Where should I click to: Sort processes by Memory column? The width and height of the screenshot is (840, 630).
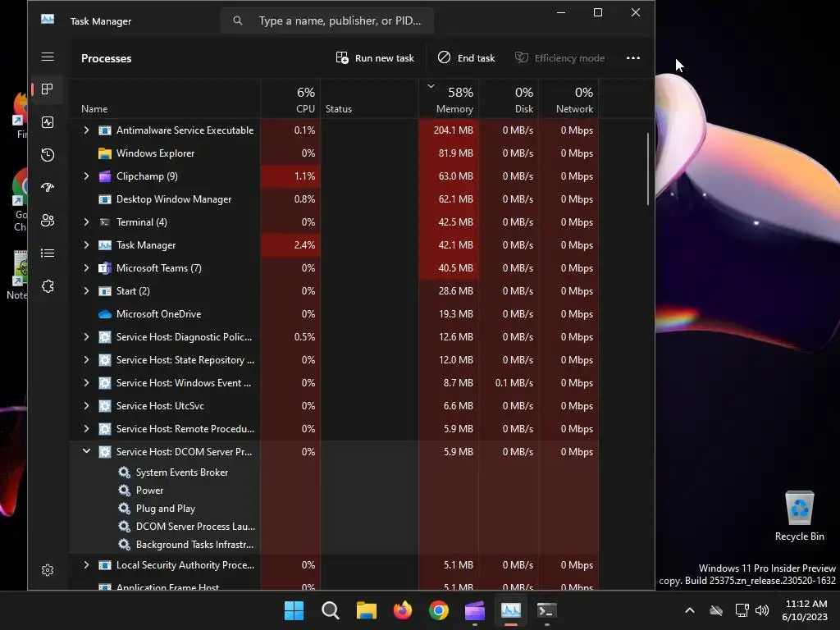[x=449, y=99]
